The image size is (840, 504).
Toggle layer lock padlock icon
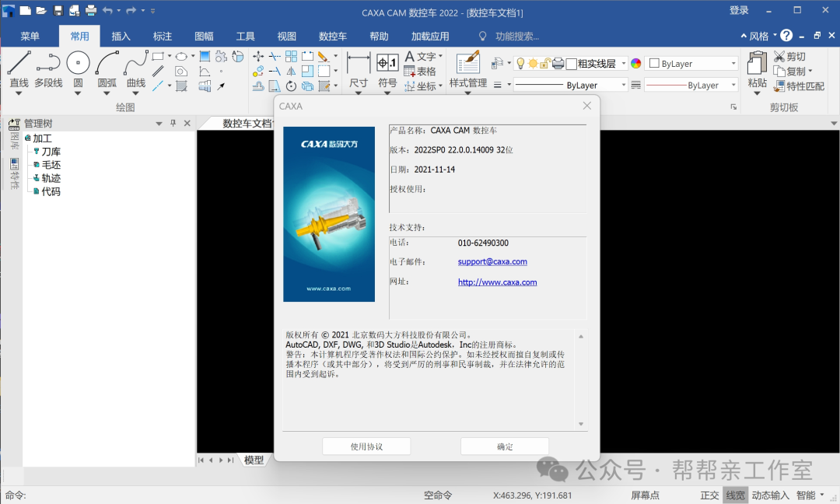pos(545,64)
